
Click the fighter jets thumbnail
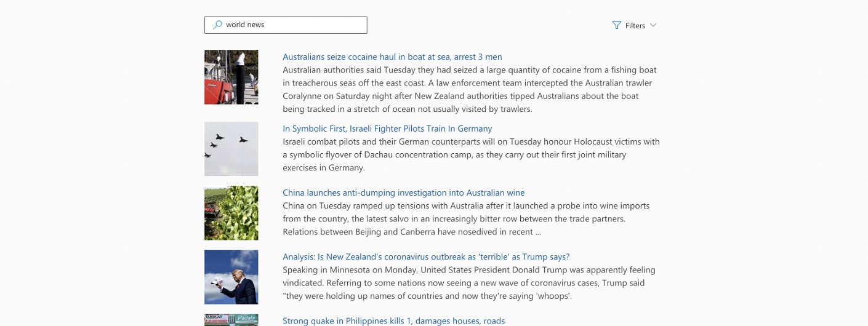(x=231, y=149)
